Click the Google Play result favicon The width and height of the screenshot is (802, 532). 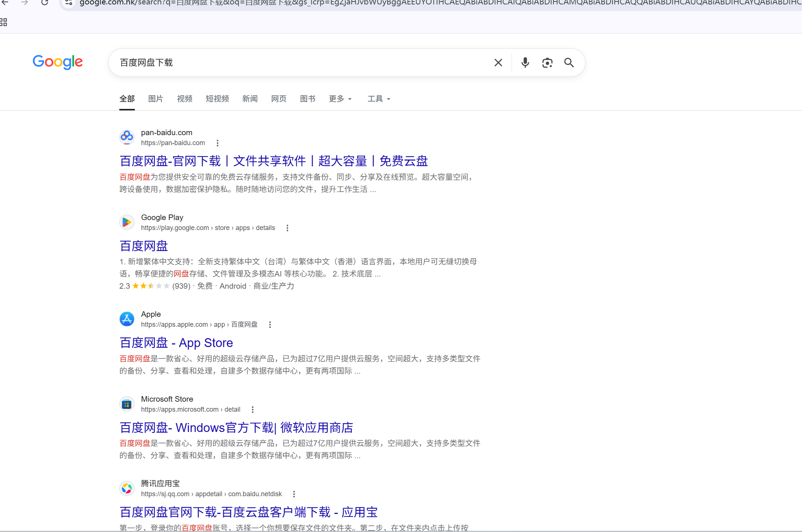tap(127, 222)
